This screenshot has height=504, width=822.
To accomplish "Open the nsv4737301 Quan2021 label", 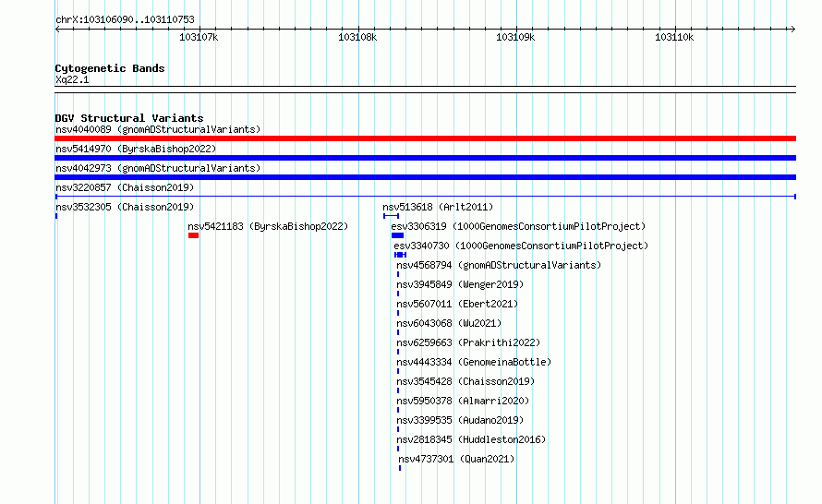I will 456,459.
